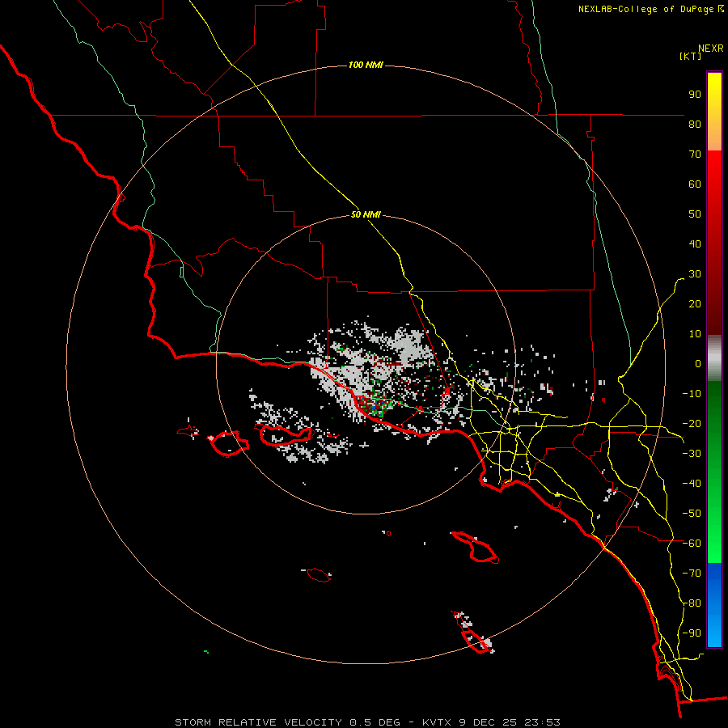
Task: Click the bright green segment of the color bar
Action: click(714, 472)
